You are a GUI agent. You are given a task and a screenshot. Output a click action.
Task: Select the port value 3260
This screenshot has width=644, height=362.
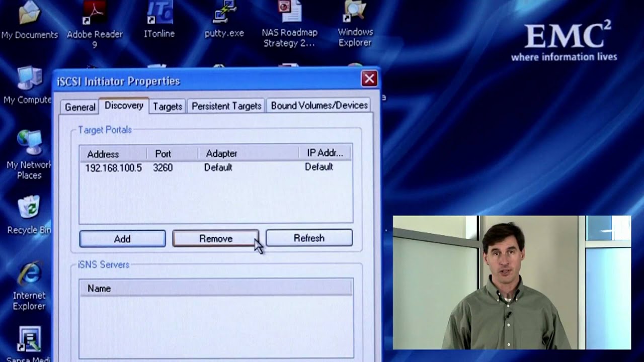pyautogui.click(x=163, y=167)
